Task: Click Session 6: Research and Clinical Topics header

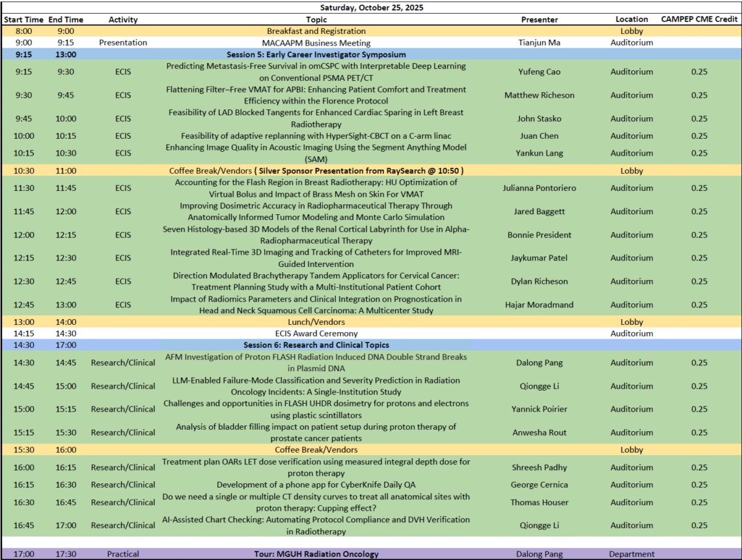Action: 316,345
